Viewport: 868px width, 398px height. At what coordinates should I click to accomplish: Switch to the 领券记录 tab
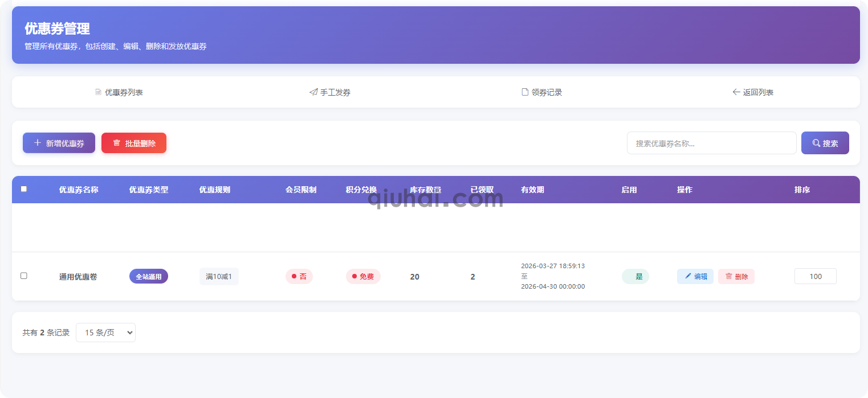pos(541,92)
